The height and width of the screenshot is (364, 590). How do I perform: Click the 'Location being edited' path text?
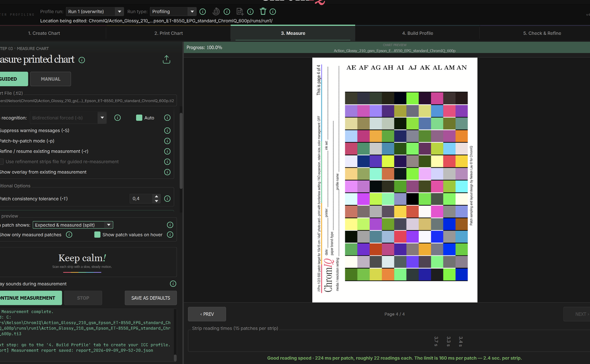pyautogui.click(x=156, y=21)
